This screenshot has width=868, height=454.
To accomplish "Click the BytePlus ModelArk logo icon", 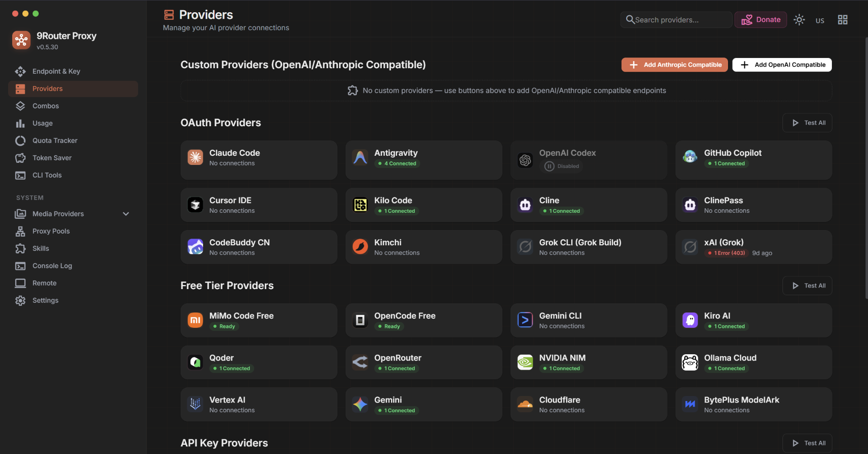I will pos(690,404).
